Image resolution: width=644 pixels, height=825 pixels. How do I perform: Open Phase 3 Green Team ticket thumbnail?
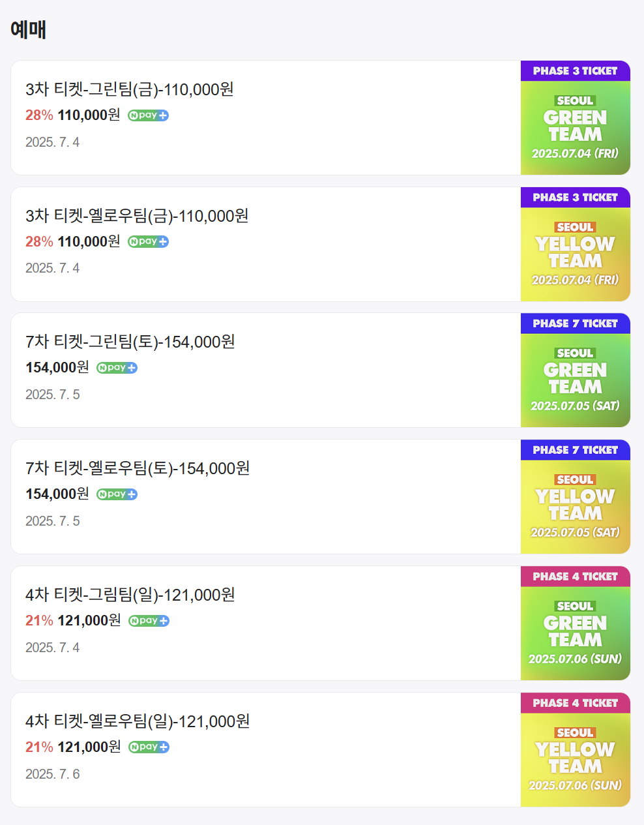(x=576, y=118)
